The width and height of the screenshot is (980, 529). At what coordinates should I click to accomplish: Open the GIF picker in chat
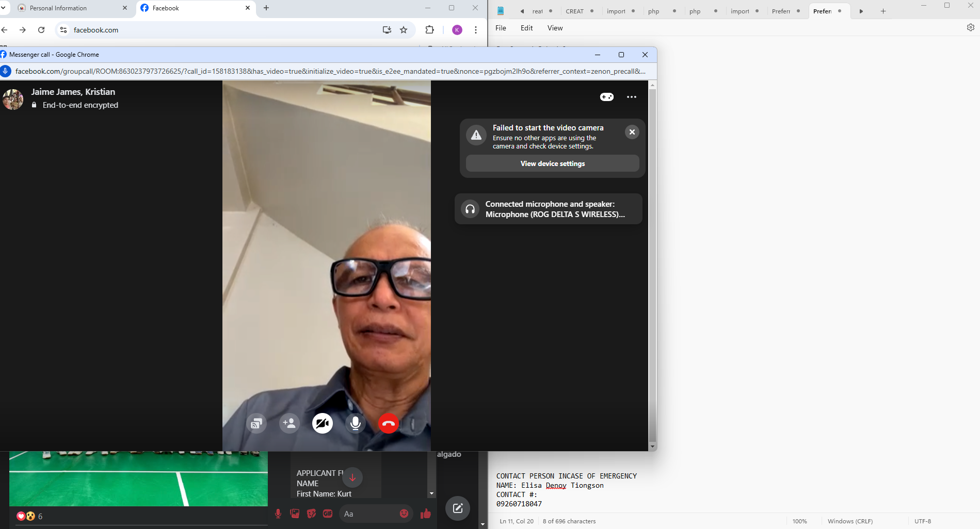click(328, 514)
